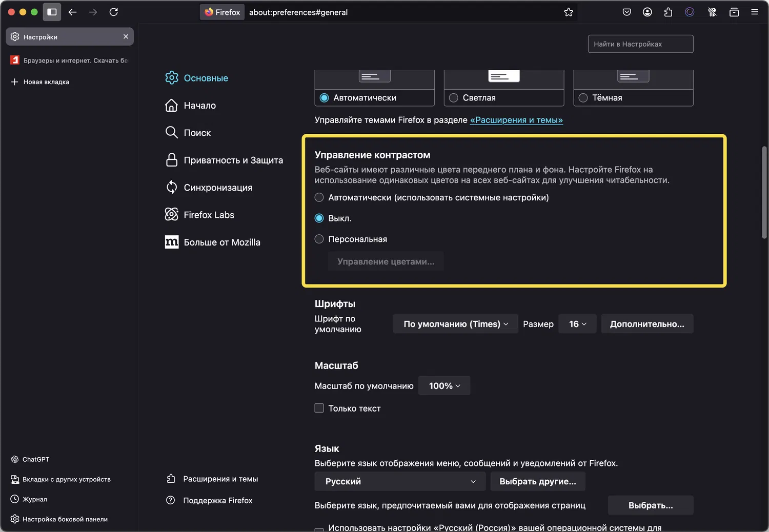The image size is (769, 532).
Task: Select the Светлая theme radio button
Action: pyautogui.click(x=454, y=98)
